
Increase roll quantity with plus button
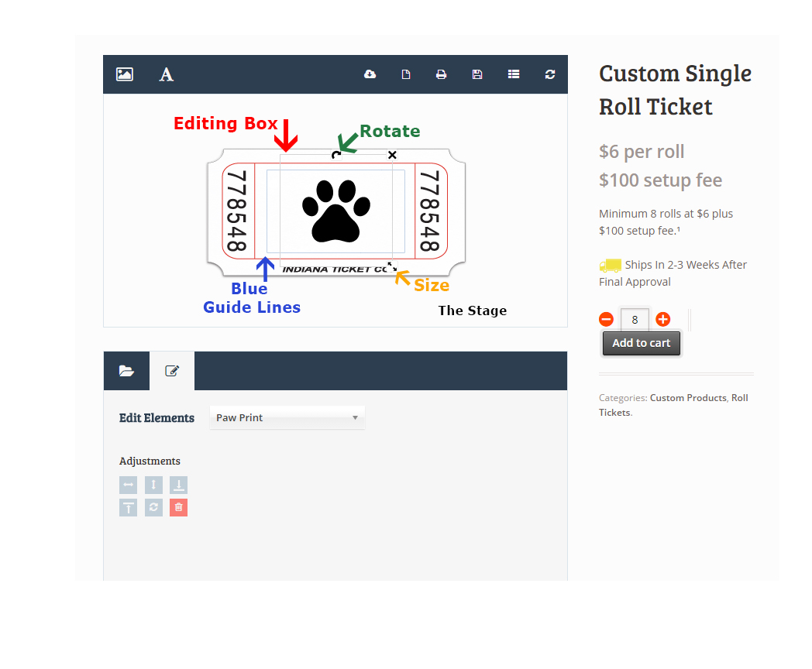[x=663, y=319]
